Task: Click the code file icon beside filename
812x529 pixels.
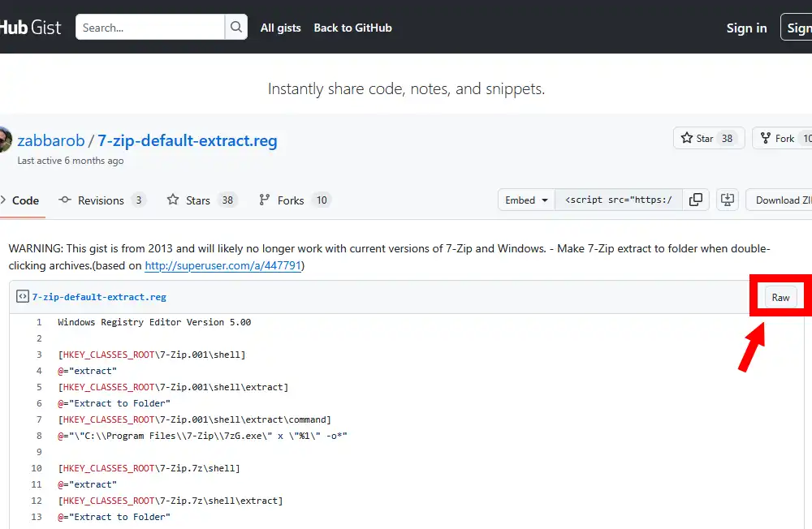Action: (22, 297)
